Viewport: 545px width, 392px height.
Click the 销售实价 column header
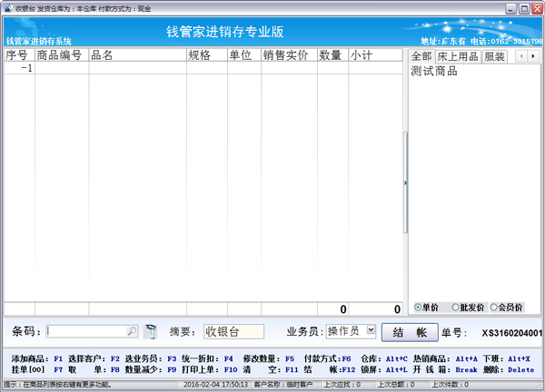coord(289,55)
